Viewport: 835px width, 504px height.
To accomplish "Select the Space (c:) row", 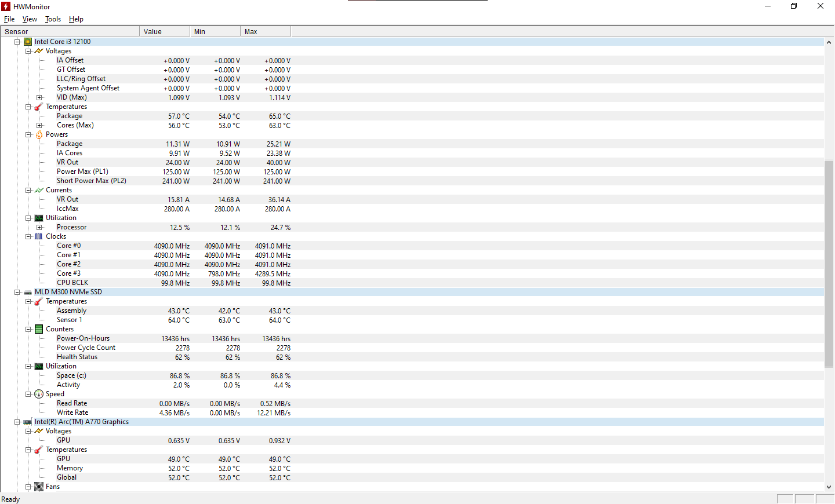I will pos(412,375).
